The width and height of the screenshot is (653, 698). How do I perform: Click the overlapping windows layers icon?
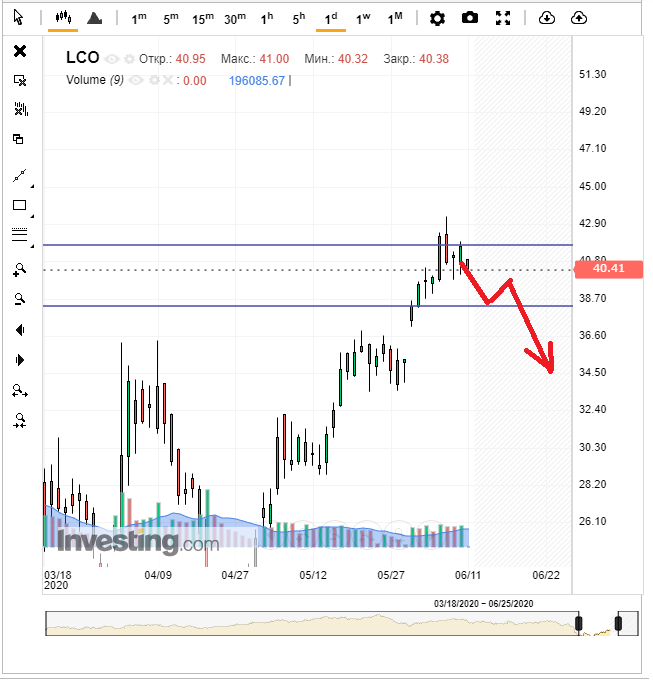coord(18,139)
